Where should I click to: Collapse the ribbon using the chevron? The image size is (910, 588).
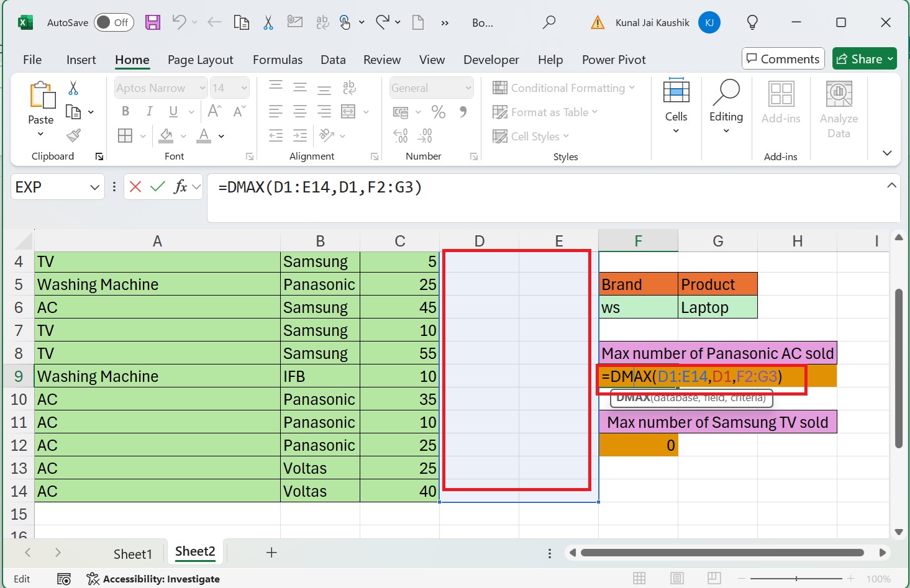[887, 153]
